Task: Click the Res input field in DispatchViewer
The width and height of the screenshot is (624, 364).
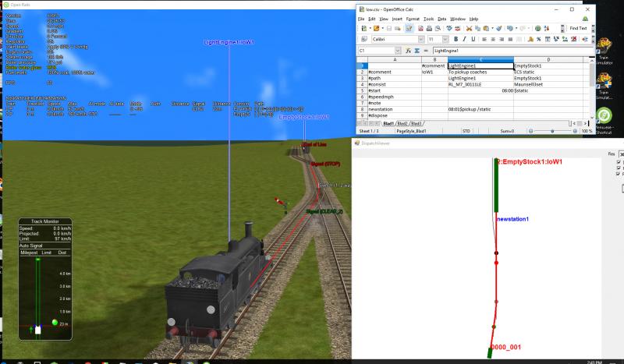Action: [621, 154]
